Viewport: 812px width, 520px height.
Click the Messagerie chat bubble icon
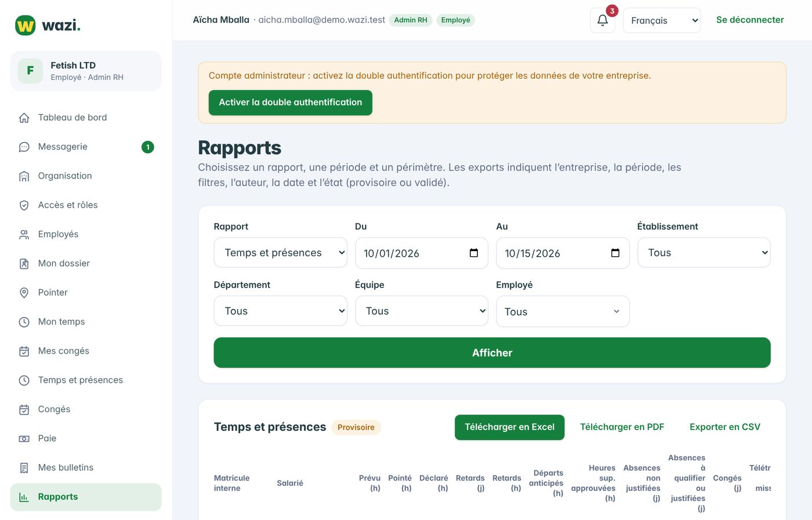(x=24, y=147)
